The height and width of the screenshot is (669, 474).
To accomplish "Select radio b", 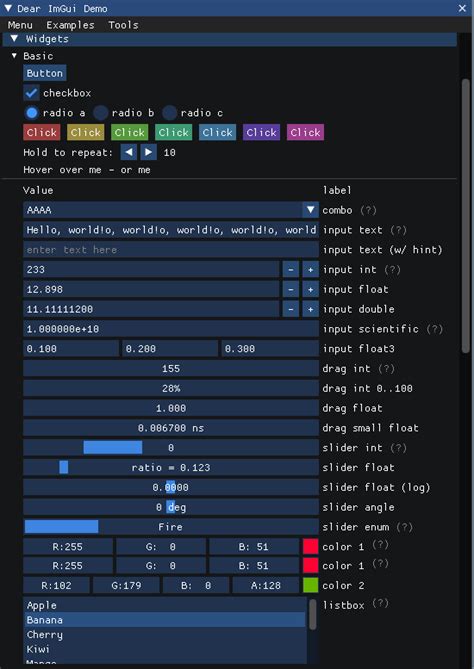I will (101, 113).
